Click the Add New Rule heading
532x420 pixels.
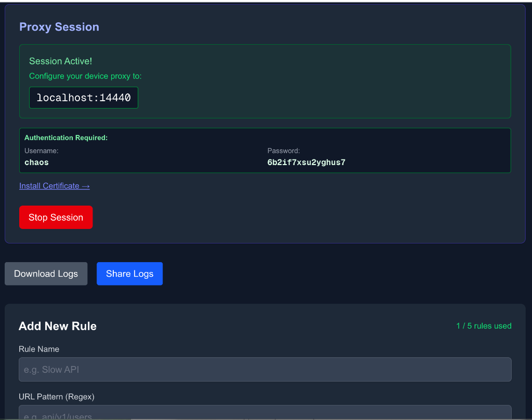(x=58, y=326)
